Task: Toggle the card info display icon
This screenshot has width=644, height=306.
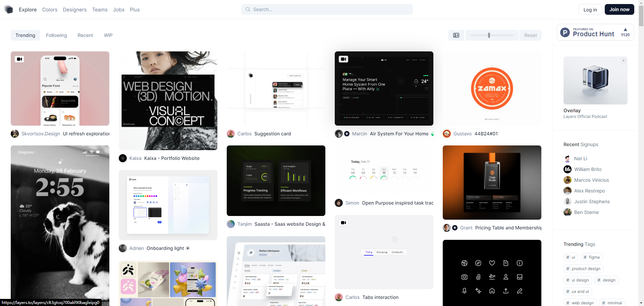Action: 456,35
